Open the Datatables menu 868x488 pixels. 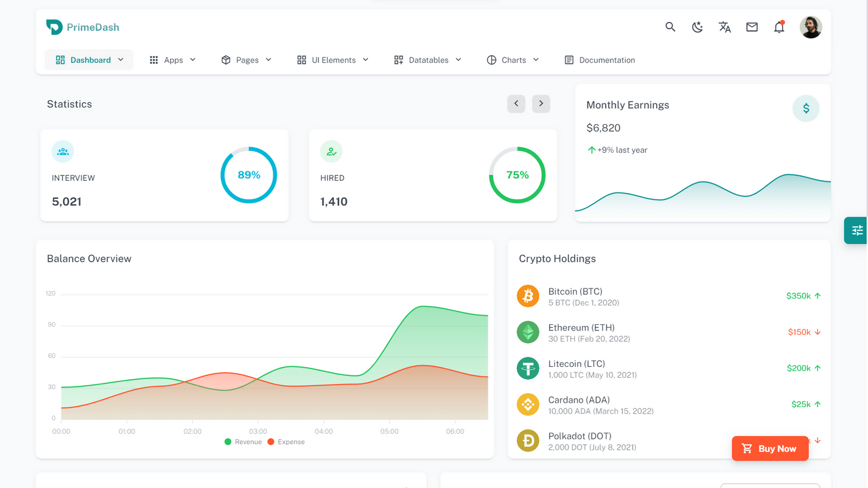tap(427, 60)
